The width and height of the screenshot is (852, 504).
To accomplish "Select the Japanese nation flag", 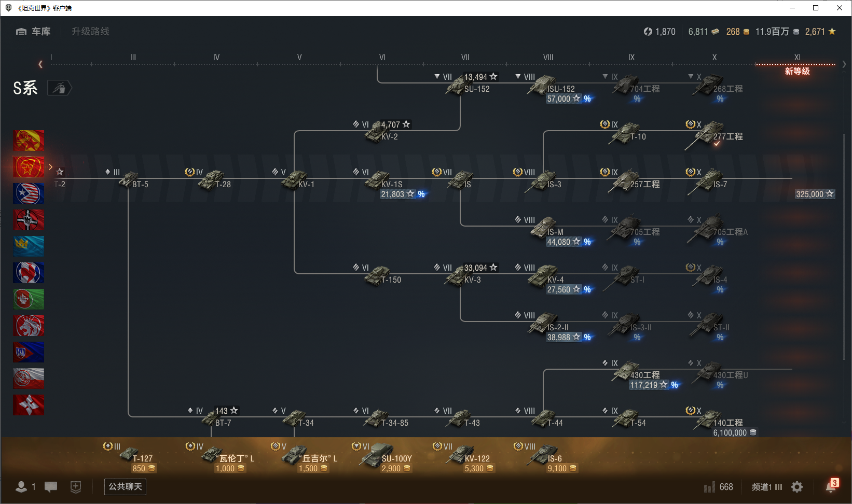I will 29,405.
